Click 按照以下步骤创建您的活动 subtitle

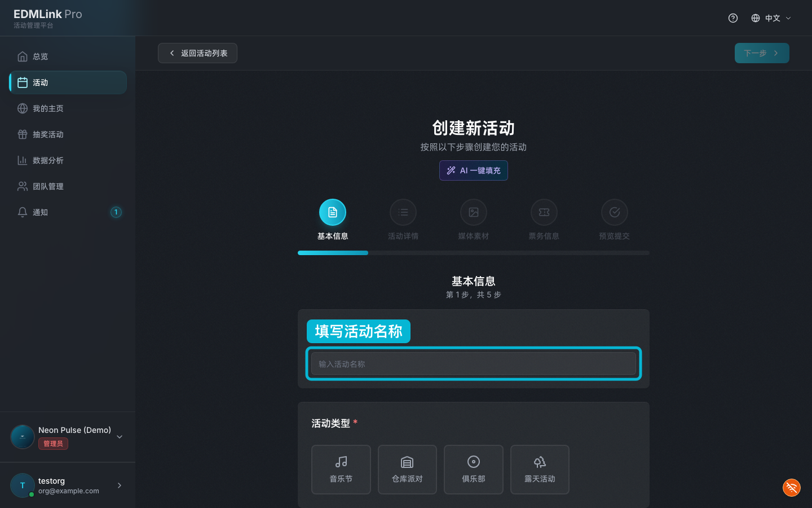(x=474, y=147)
